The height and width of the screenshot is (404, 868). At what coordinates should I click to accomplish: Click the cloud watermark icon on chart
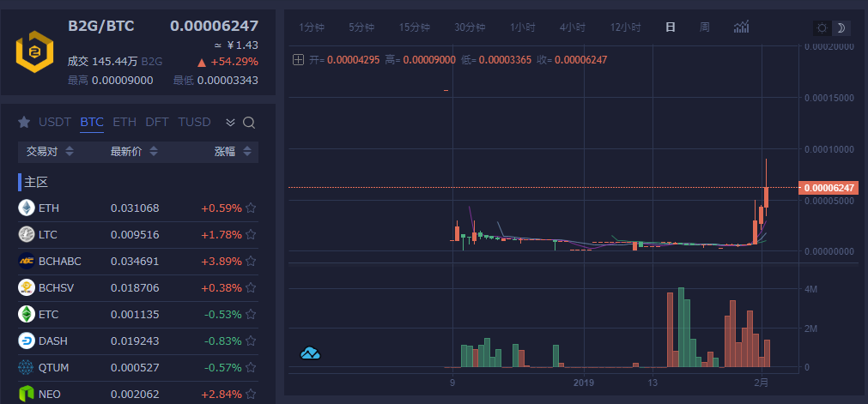coord(310,353)
